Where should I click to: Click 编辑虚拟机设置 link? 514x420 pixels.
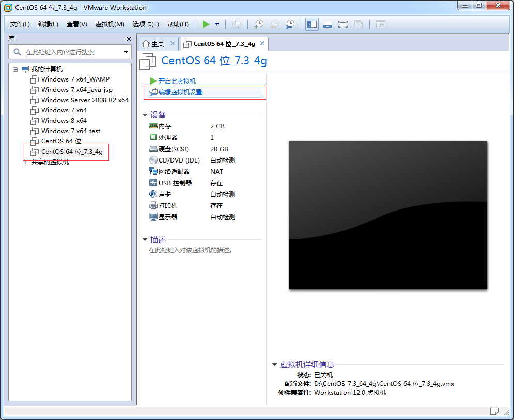(x=205, y=92)
